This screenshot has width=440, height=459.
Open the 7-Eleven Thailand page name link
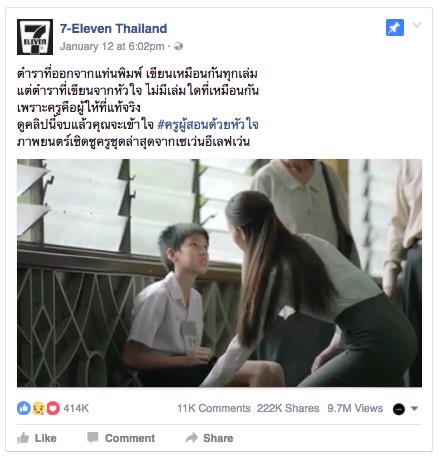click(x=114, y=29)
